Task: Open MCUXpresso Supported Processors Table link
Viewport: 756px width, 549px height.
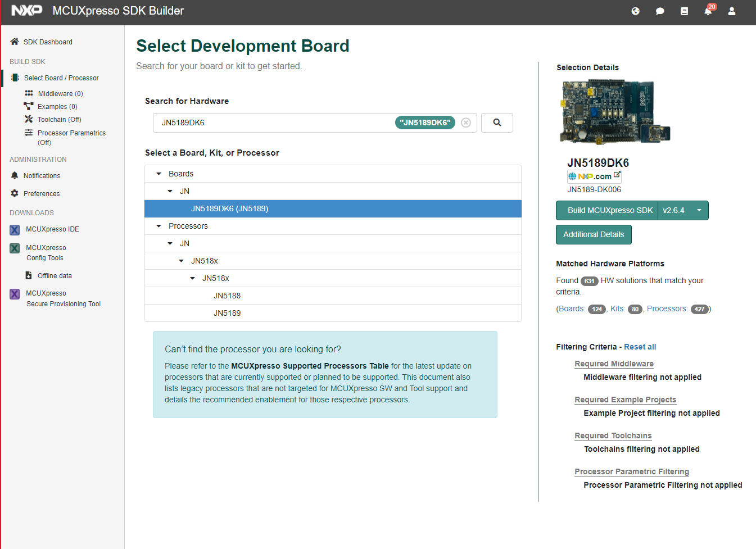Action: point(310,366)
